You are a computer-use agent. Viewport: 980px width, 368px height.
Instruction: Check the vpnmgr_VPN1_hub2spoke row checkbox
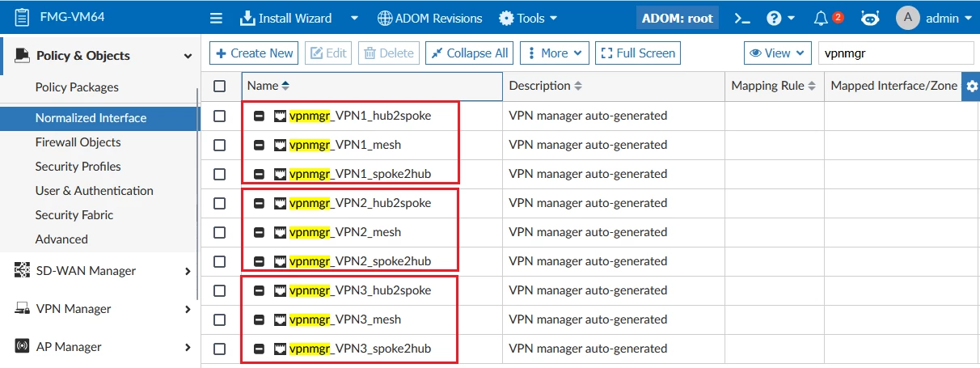(x=220, y=116)
